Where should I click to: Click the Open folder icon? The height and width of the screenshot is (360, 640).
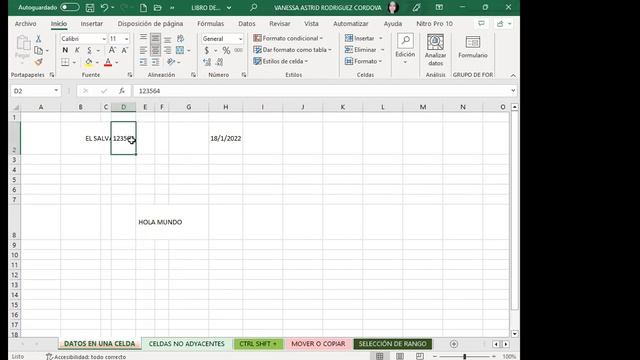[x=158, y=7]
